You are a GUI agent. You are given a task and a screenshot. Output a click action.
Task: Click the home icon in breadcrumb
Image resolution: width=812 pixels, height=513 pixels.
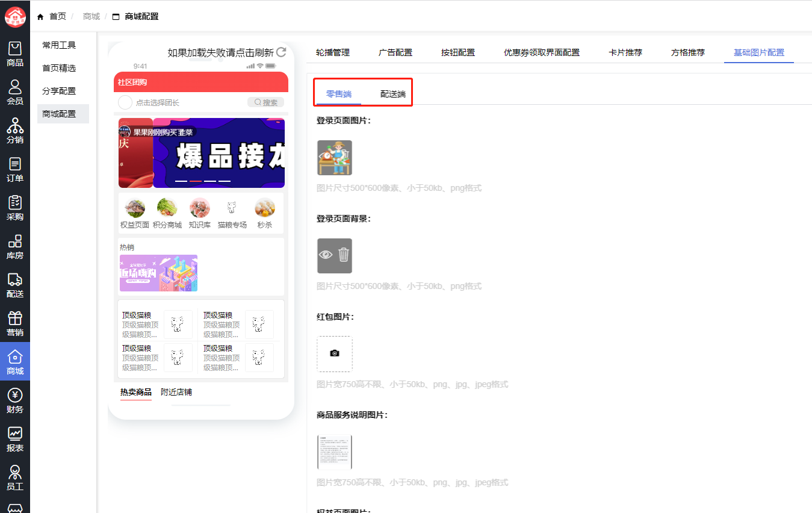coord(40,16)
